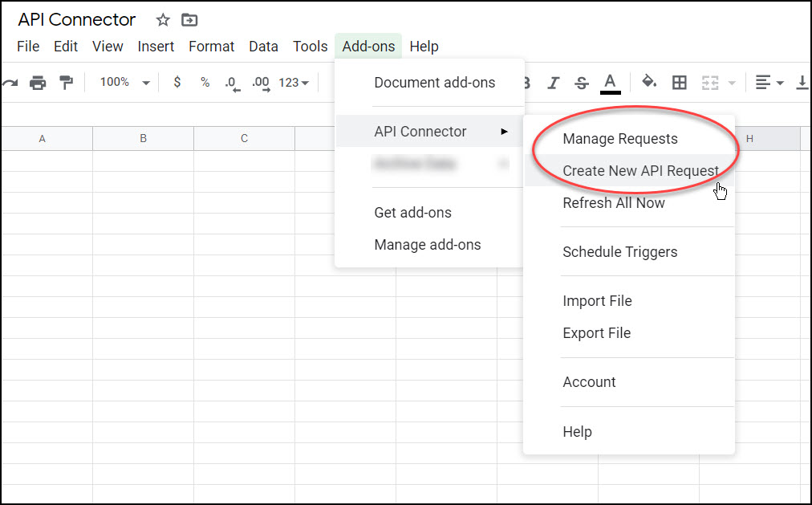Screen dimensions: 812x505
Task: Format as currency with dollar icon
Action: coord(177,83)
